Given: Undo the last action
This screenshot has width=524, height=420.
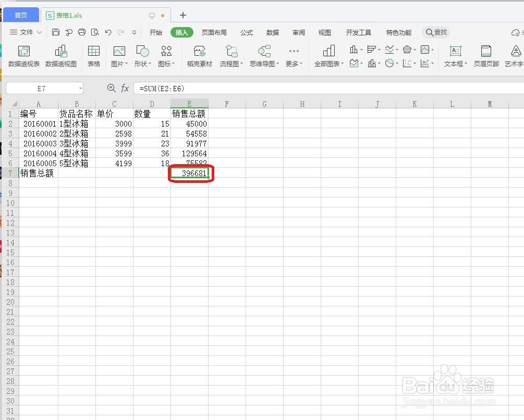Looking at the screenshot, I should 108,32.
